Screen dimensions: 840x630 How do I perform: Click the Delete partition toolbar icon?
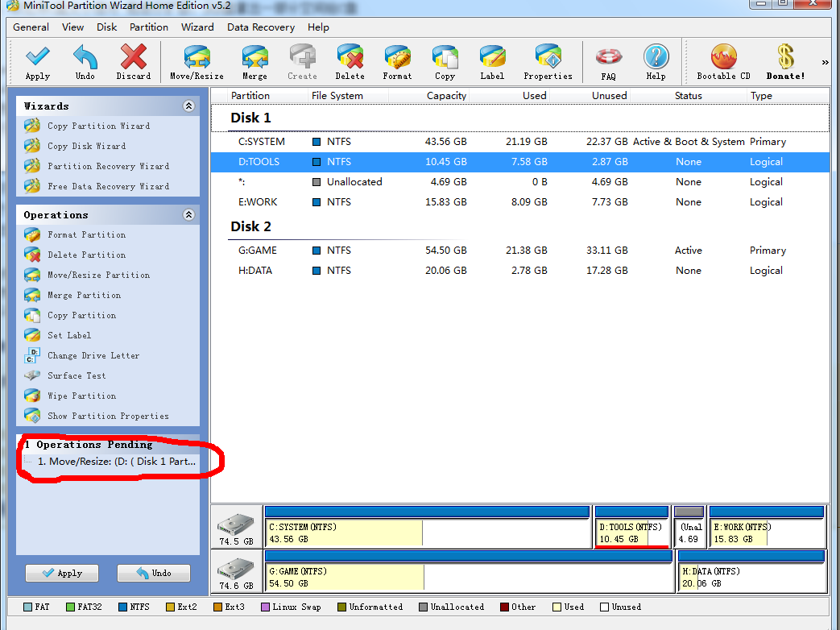350,61
